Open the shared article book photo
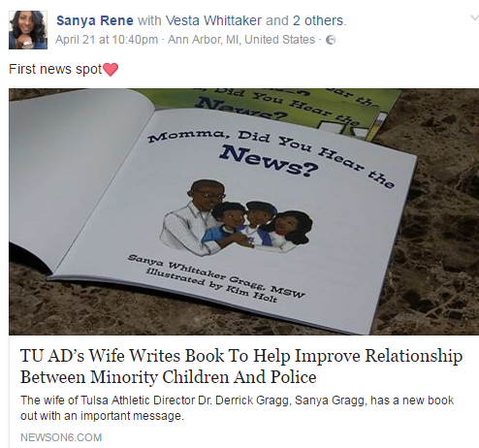The height and width of the screenshot is (448, 479). click(x=244, y=211)
